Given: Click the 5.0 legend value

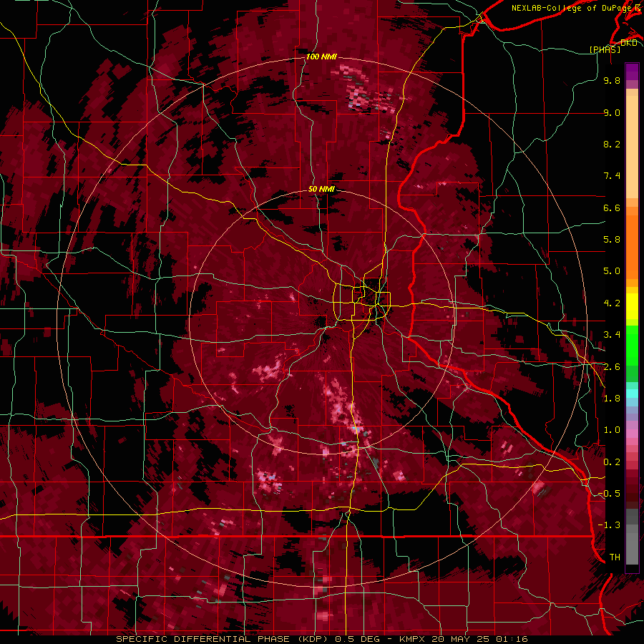Looking at the screenshot, I should (612, 271).
